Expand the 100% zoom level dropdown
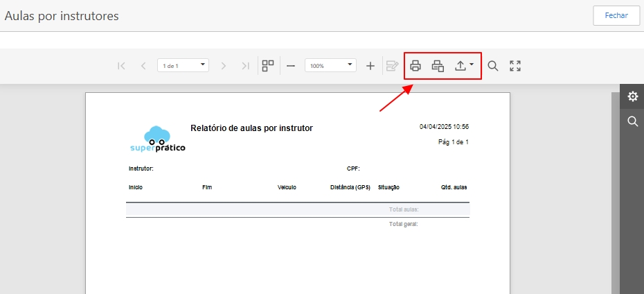The width and height of the screenshot is (644, 294). (x=330, y=65)
